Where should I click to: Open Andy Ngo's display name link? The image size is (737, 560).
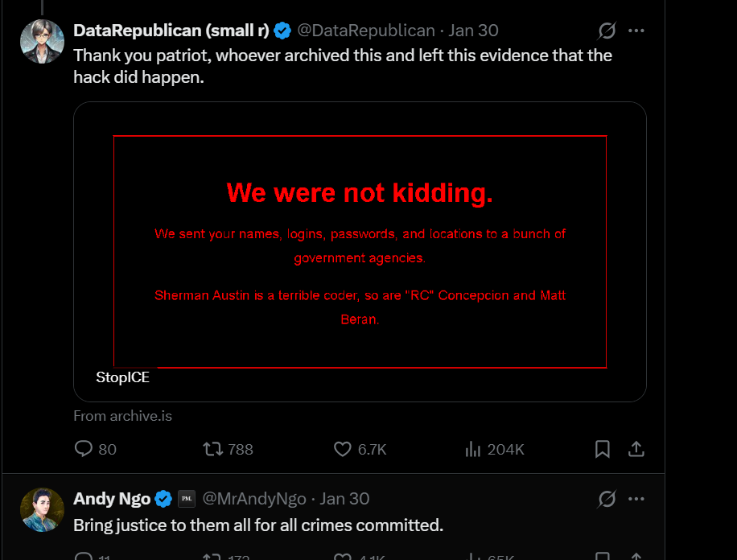coord(112,499)
